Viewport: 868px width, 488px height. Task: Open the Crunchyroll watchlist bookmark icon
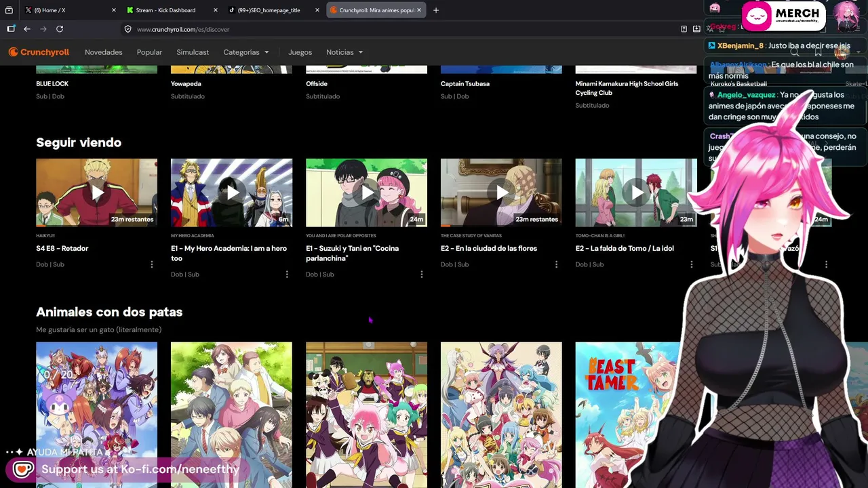[818, 52]
